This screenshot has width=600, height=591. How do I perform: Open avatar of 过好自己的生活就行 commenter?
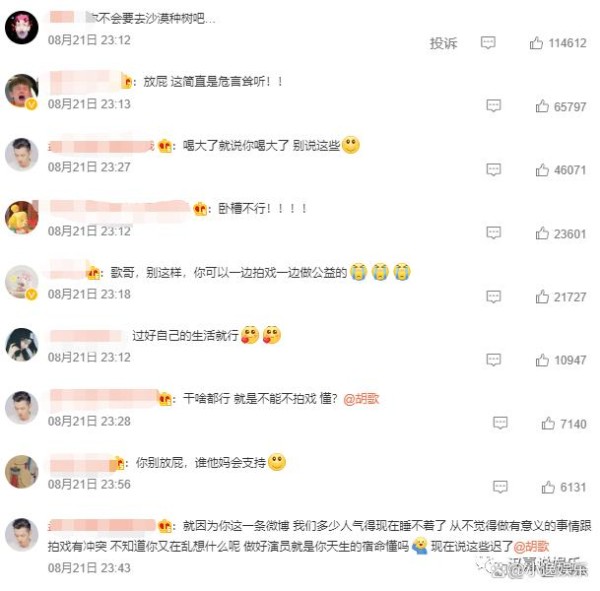coord(21,344)
